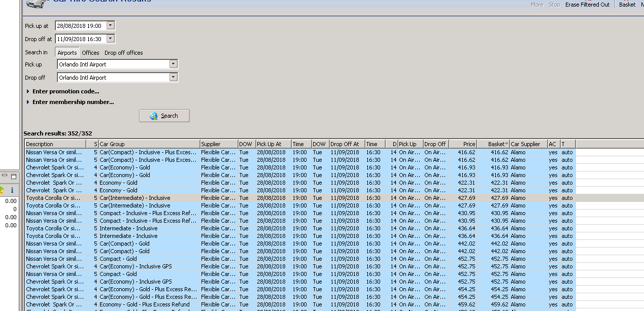Switch to the Offices search tab
This screenshot has height=311, width=644.
(91, 53)
